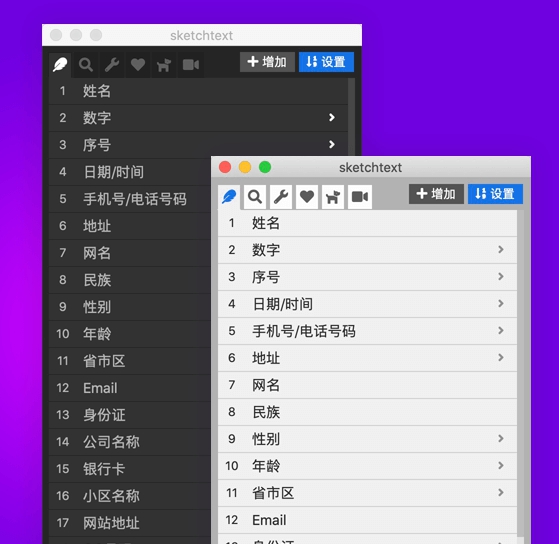This screenshot has width=559, height=544.
Task: Select 年龄 row in light window
Action: pos(367,466)
